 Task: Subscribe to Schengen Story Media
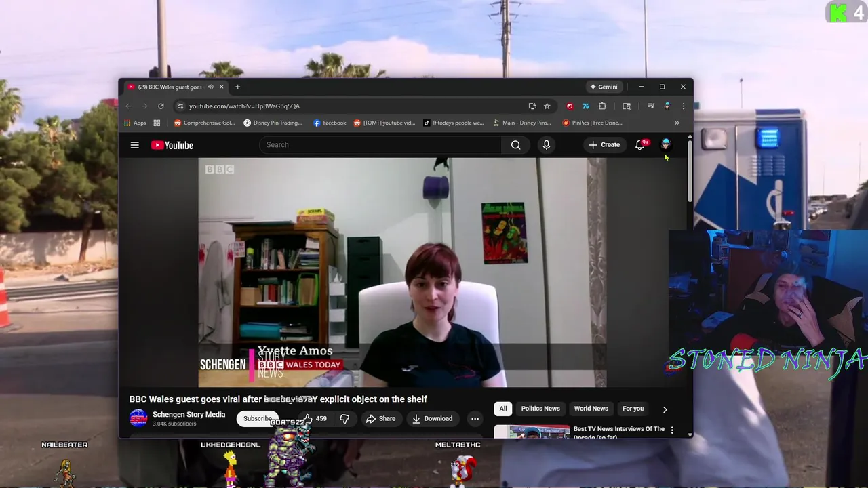257,418
